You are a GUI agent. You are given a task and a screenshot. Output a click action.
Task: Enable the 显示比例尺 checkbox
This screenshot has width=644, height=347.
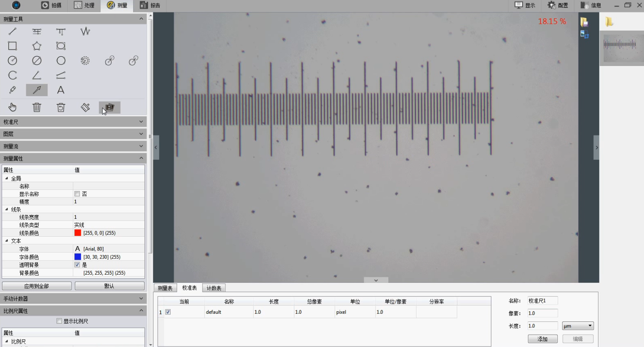(60, 321)
